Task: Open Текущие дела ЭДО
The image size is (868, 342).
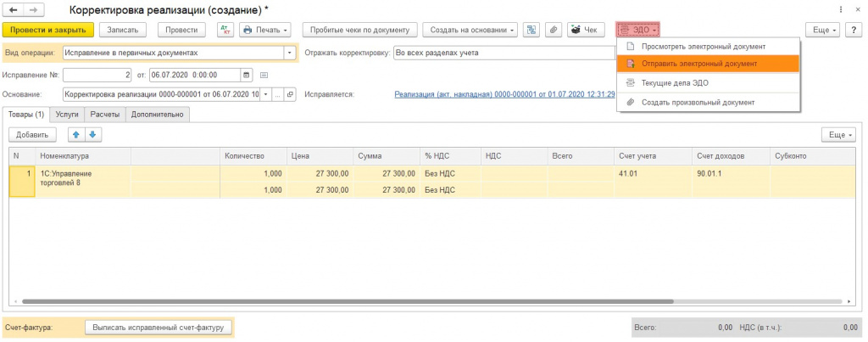Action: (x=708, y=83)
